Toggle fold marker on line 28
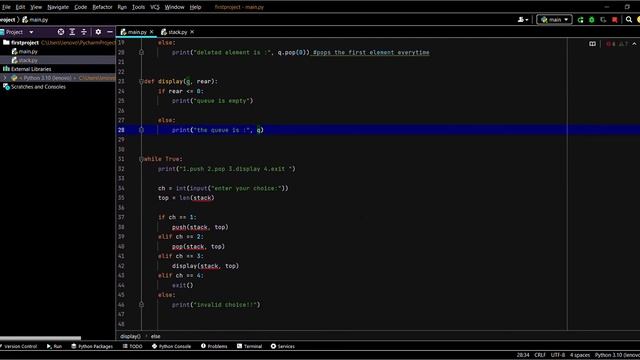This screenshot has width=640, height=360. 141,130
